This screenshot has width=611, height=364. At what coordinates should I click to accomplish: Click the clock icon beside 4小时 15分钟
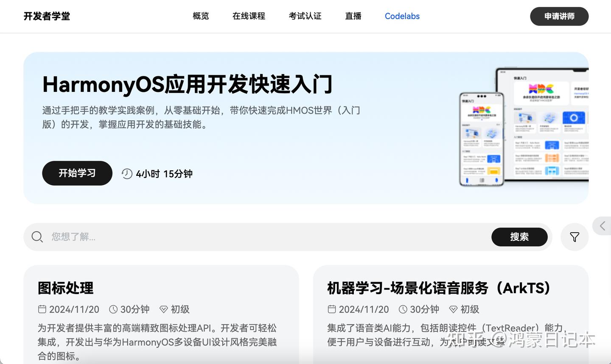coord(126,173)
